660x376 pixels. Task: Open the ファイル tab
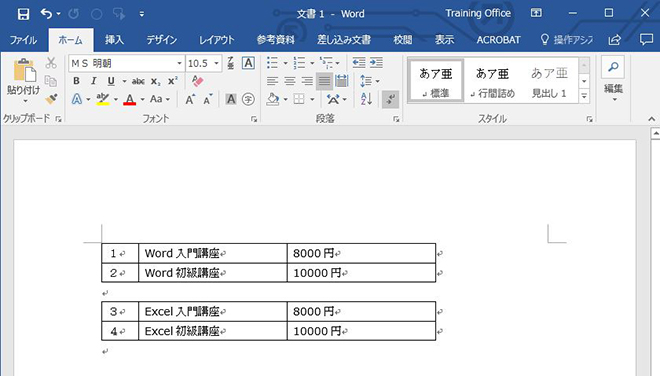click(x=23, y=40)
